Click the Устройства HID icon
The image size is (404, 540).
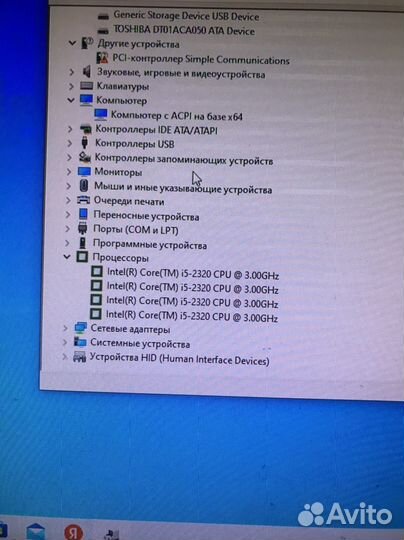click(x=80, y=356)
